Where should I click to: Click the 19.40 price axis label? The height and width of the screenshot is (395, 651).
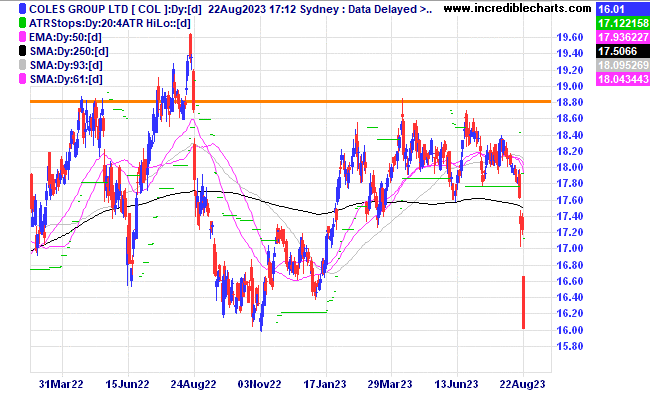coord(570,53)
